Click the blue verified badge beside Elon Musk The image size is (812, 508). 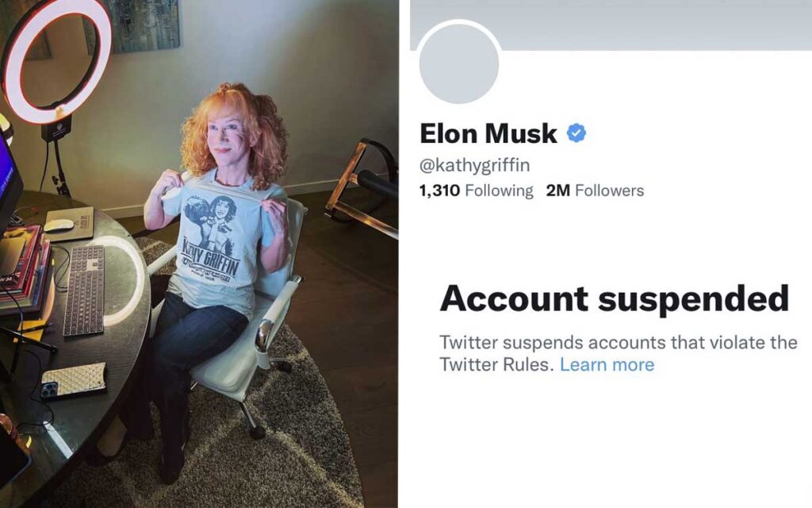(x=577, y=133)
